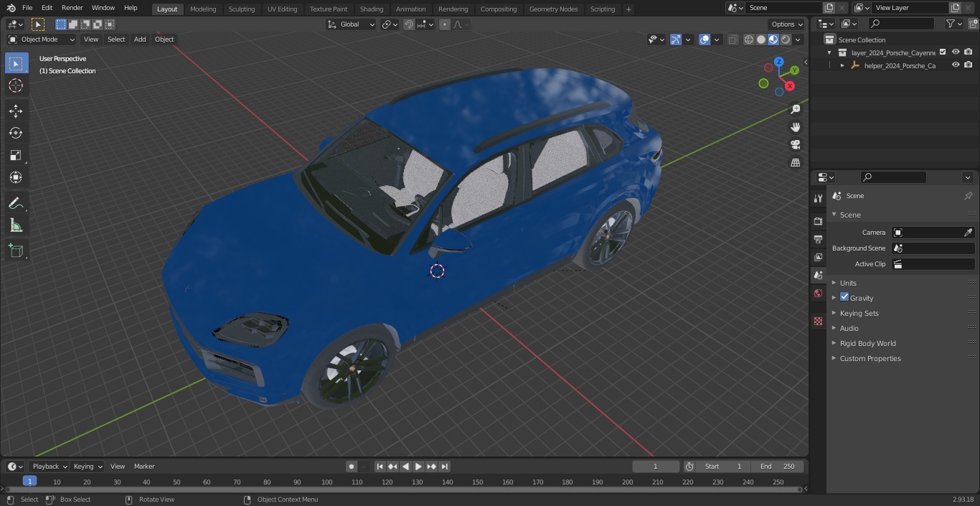Jump to the timeline end frame
This screenshot has width=980, height=506.
pyautogui.click(x=445, y=467)
